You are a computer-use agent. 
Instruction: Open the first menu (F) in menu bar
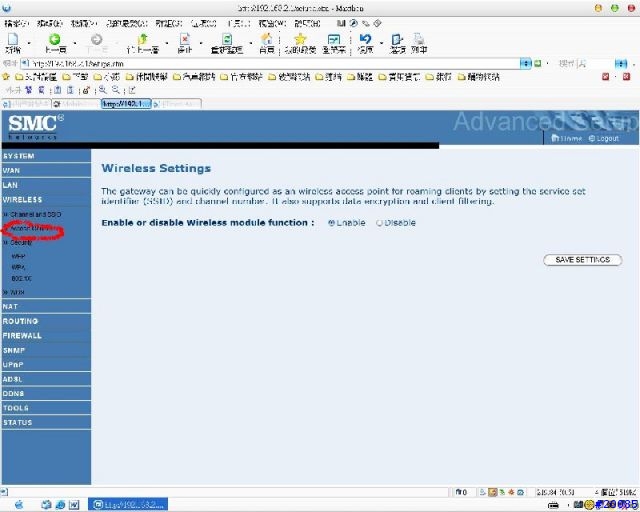click(x=17, y=24)
